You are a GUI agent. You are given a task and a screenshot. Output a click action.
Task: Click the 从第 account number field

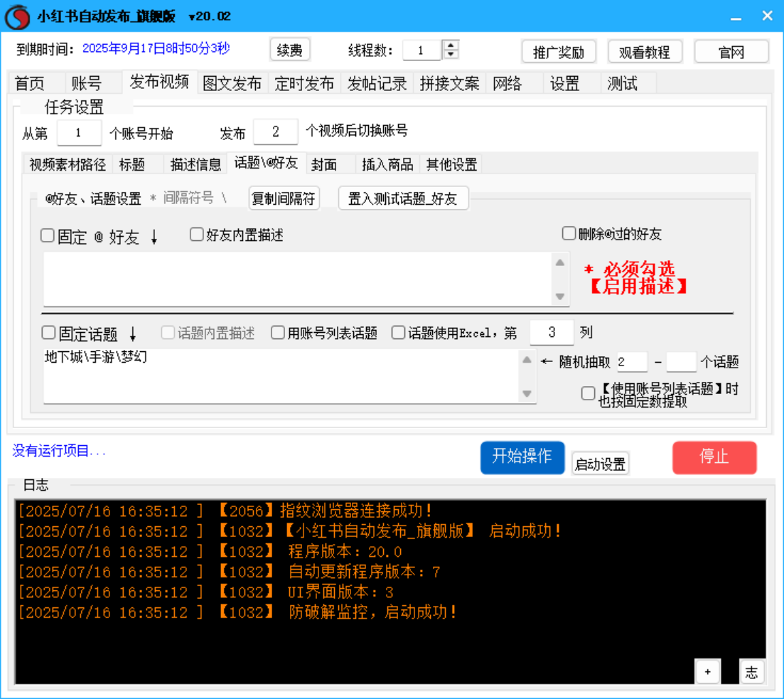pos(79,132)
